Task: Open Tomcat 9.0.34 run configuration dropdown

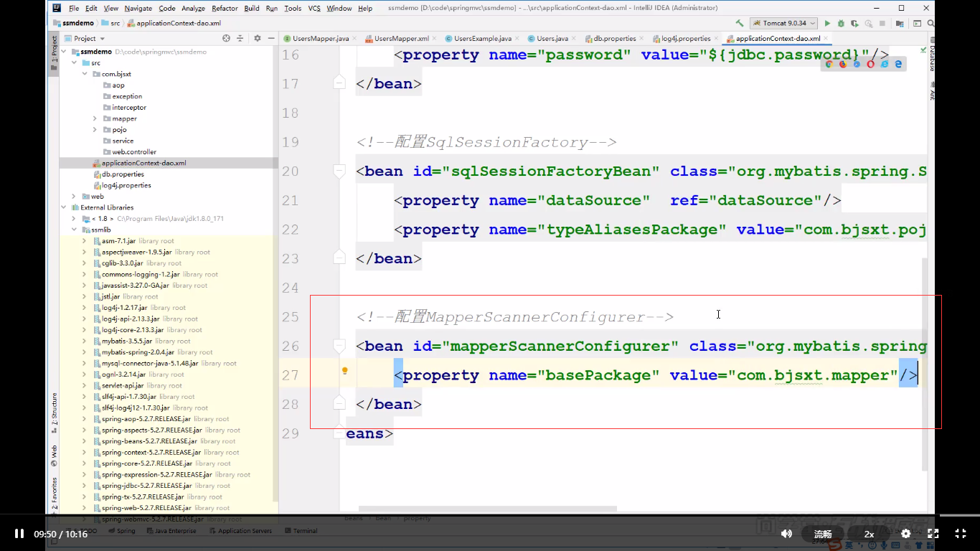Action: 782,23
